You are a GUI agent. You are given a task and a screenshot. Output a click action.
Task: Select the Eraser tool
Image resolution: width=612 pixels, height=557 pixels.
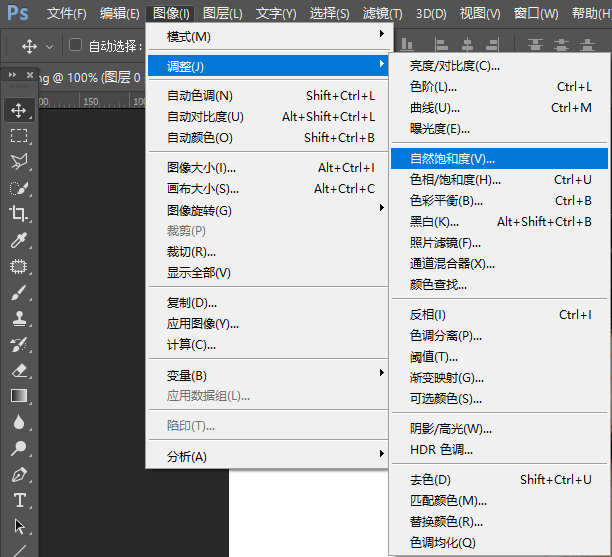(19, 370)
